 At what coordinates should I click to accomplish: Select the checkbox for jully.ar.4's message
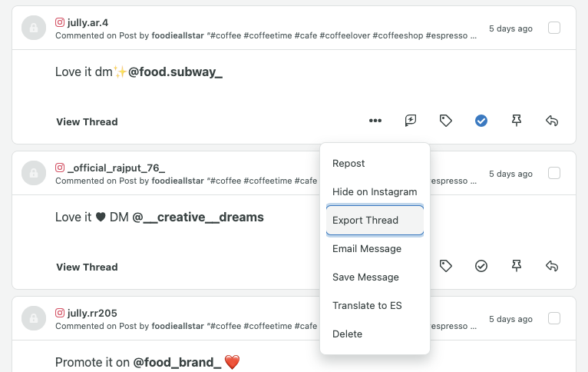[x=554, y=28]
